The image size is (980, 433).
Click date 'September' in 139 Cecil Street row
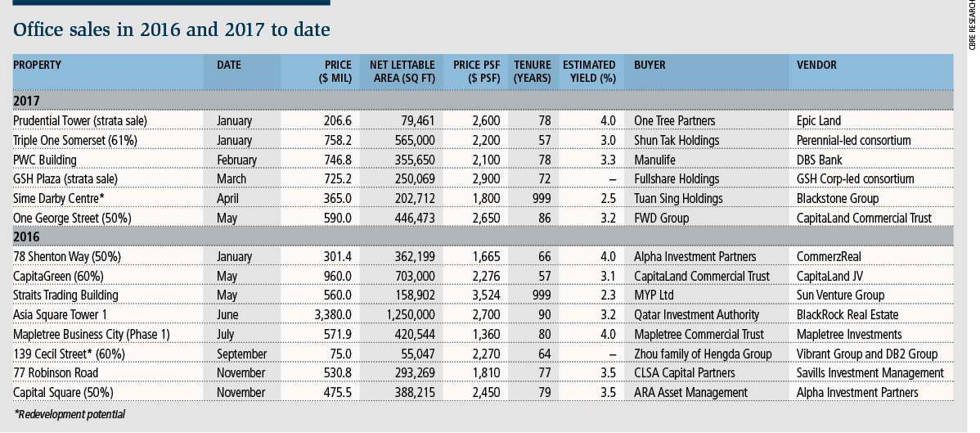tap(241, 354)
